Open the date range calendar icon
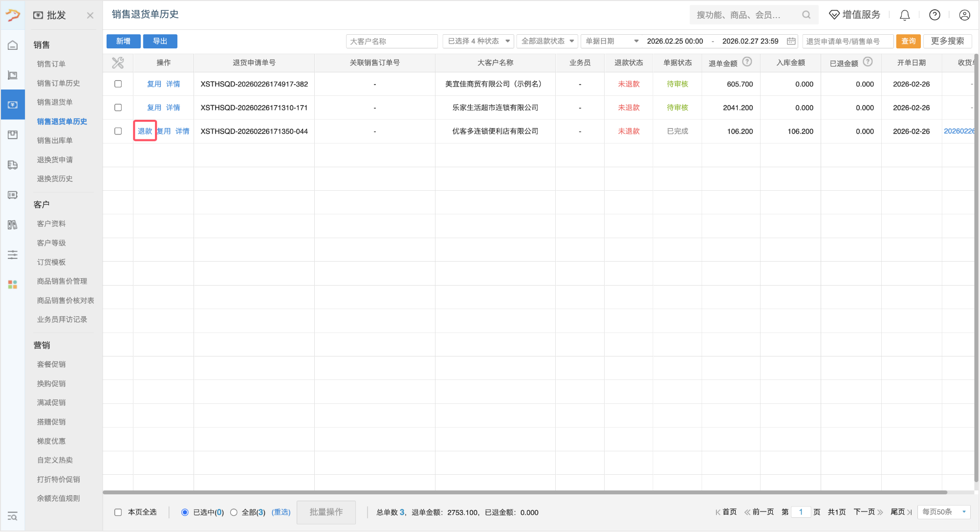Image resolution: width=980 pixels, height=532 pixels. [791, 41]
